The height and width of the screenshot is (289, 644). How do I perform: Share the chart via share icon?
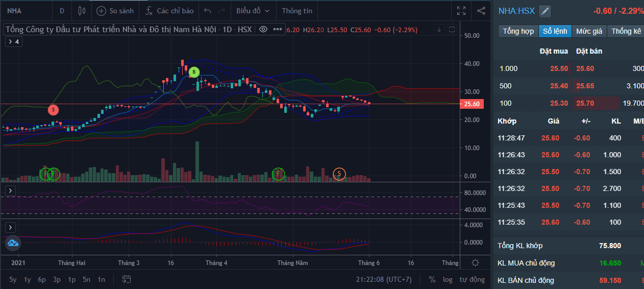pyautogui.click(x=481, y=11)
